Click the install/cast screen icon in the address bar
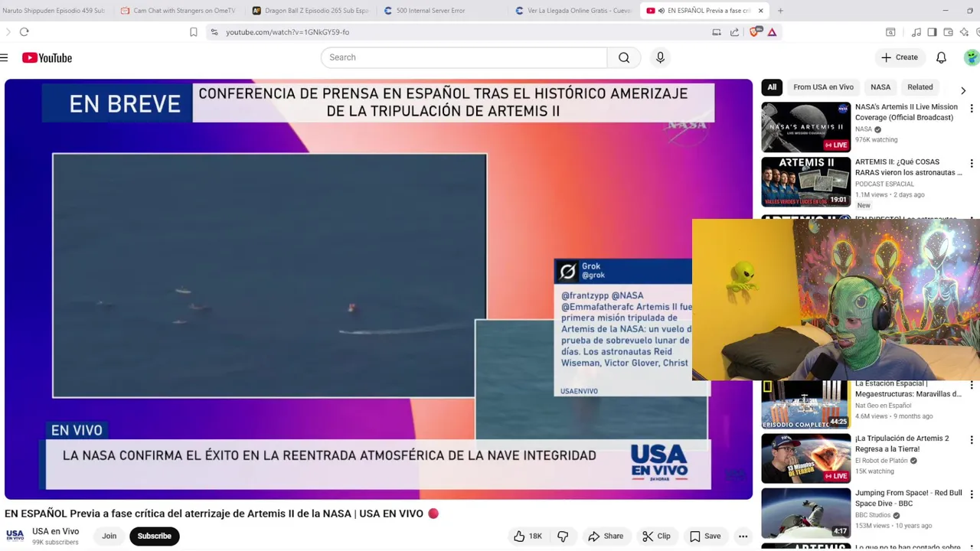Image resolution: width=980 pixels, height=551 pixels. point(717,32)
